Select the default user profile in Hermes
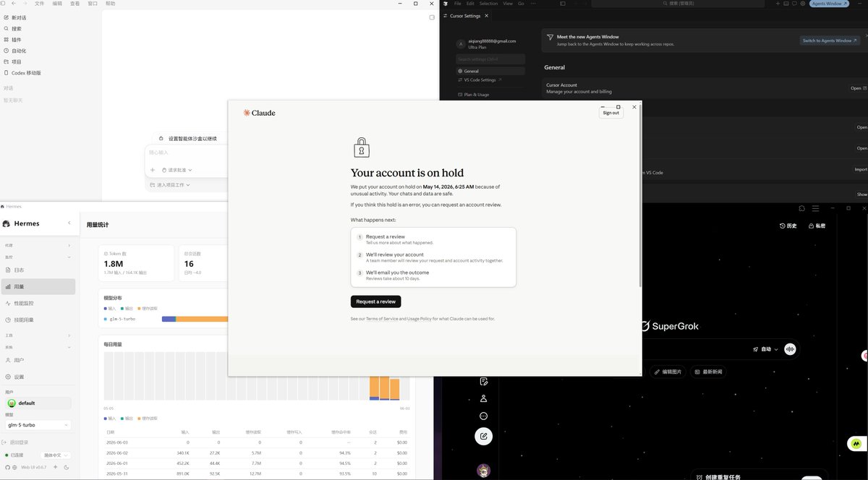868x480 pixels. pos(38,403)
